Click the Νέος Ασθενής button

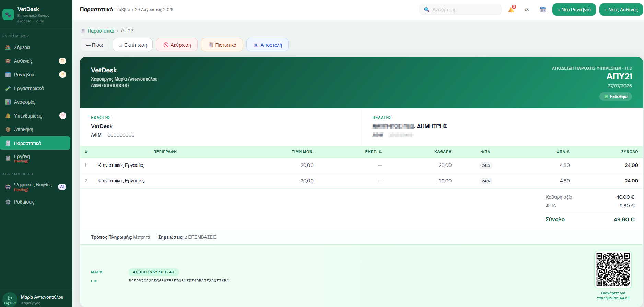tap(621, 10)
